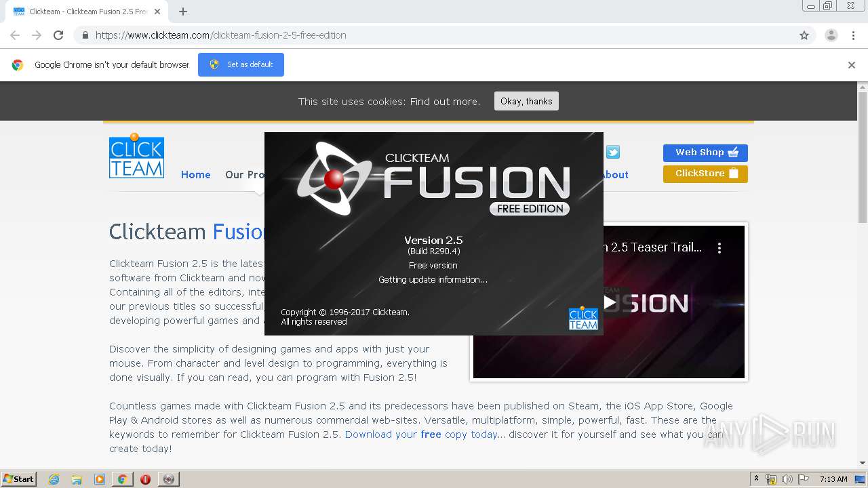Click the ClickStore button
This screenshot has width=868, height=488.
coord(705,174)
